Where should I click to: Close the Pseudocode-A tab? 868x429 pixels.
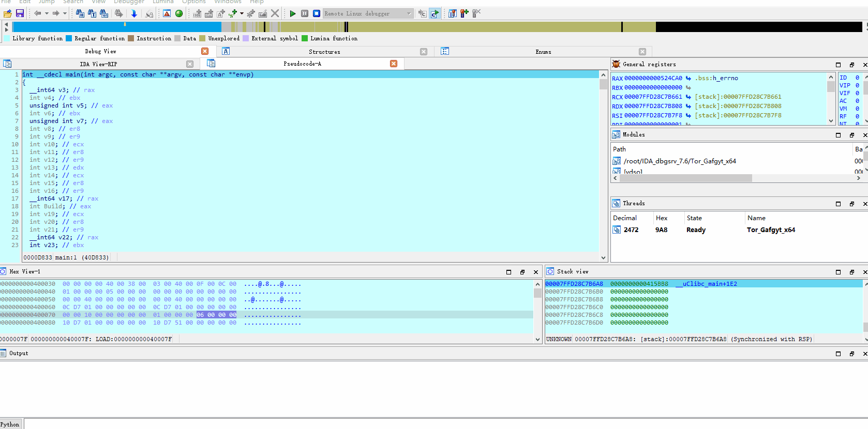tap(394, 64)
